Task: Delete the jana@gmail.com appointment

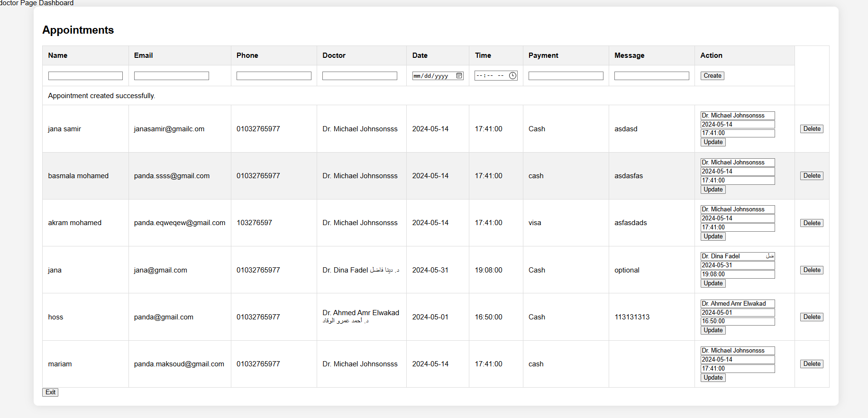Action: click(x=812, y=270)
